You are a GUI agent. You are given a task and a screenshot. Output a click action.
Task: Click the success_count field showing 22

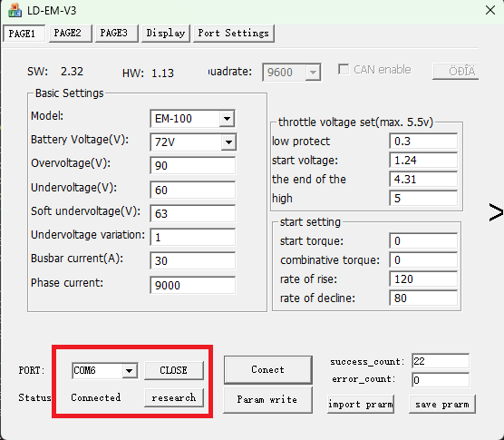pos(440,361)
